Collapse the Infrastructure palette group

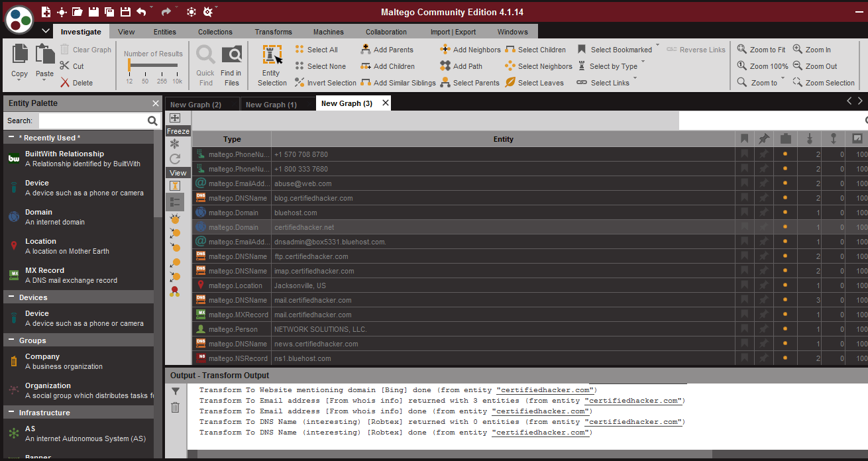[x=11, y=413]
